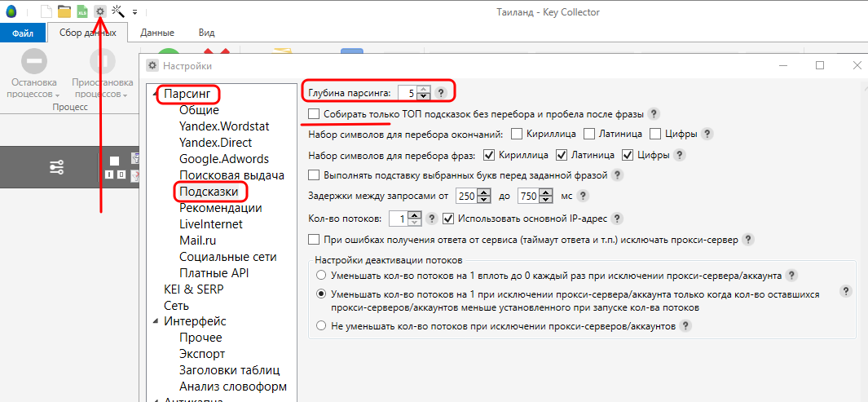Select Yandex.Wordstat in settings tree
This screenshot has width=868, height=402.
click(224, 126)
